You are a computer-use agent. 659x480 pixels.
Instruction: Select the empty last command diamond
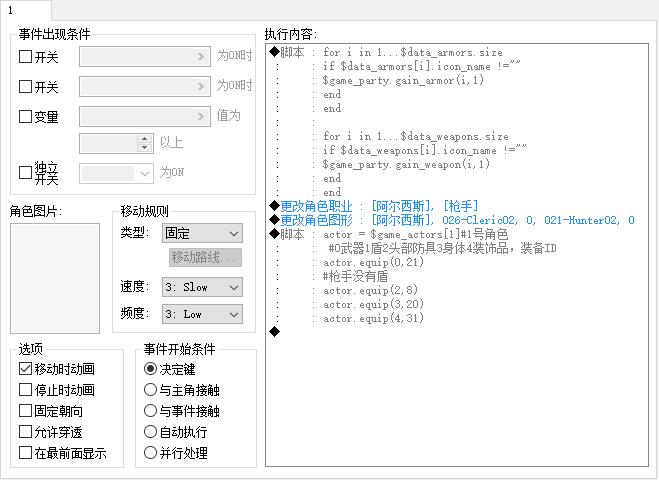(x=274, y=332)
